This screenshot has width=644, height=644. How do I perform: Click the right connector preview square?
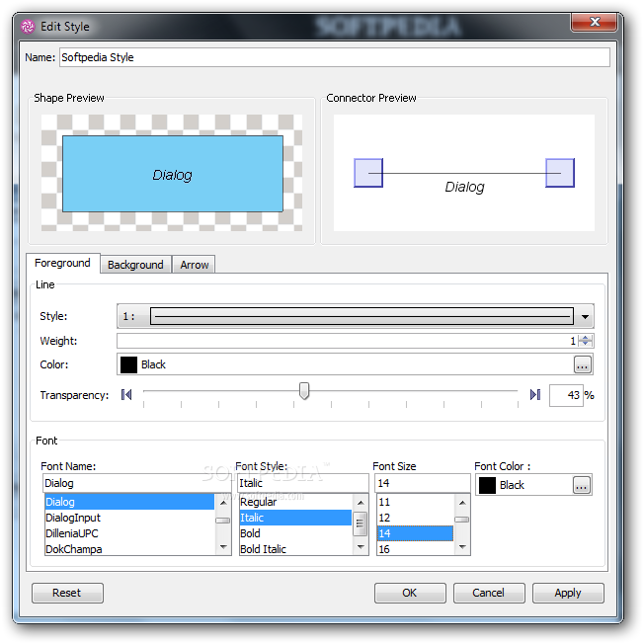tap(560, 173)
